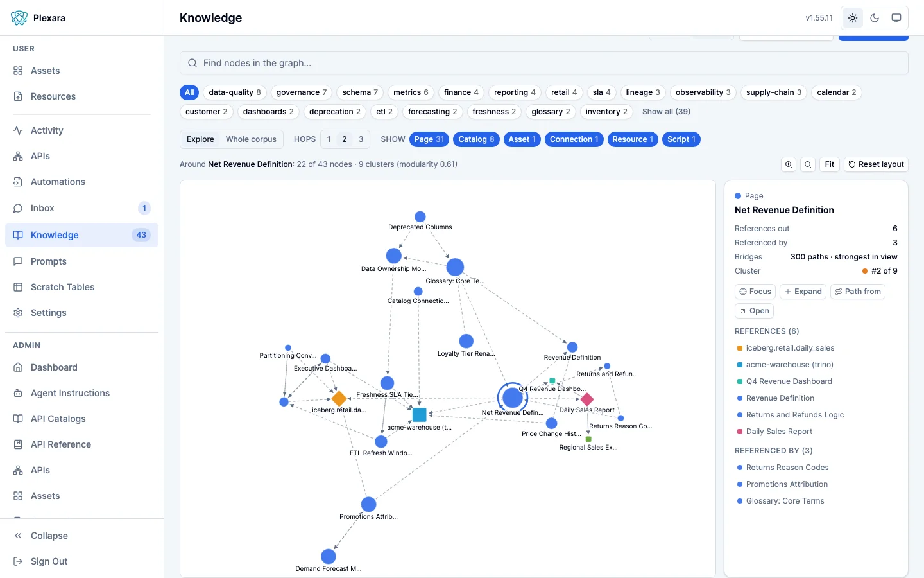Open Knowledge in the sidebar

[x=81, y=235]
